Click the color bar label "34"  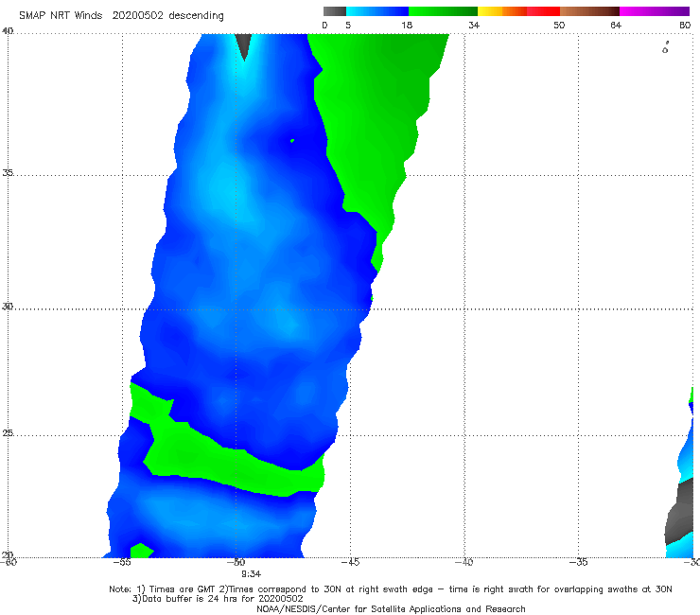tap(474, 26)
